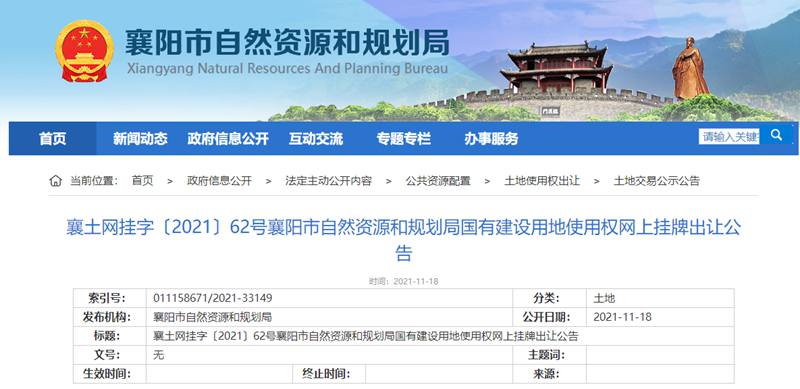Focus the keyword search input field
Screen dimensions: 800x389
click(729, 136)
